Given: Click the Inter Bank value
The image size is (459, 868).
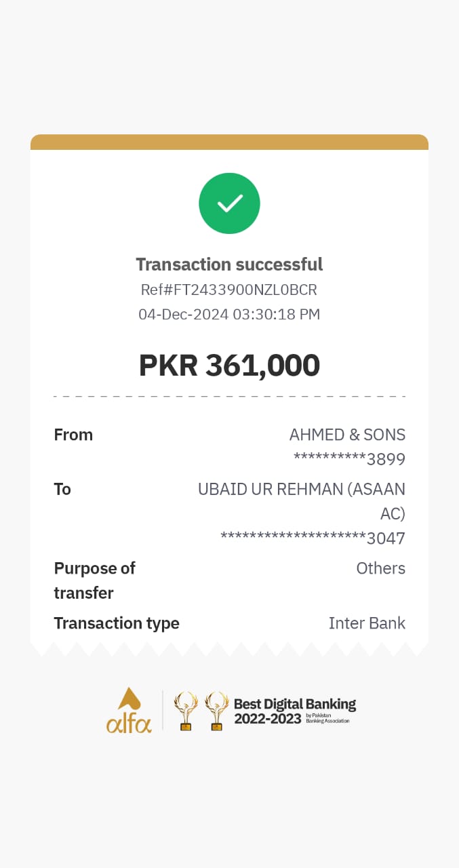Looking at the screenshot, I should 367,623.
